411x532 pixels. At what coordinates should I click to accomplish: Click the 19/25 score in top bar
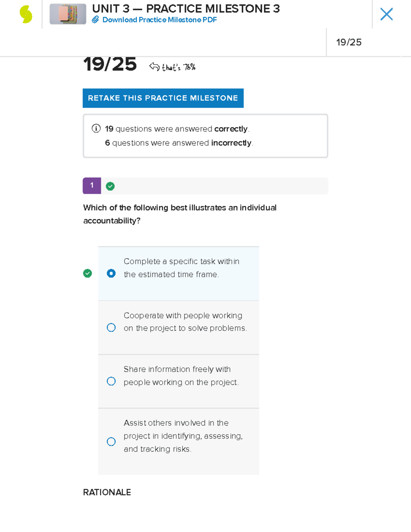(x=349, y=42)
